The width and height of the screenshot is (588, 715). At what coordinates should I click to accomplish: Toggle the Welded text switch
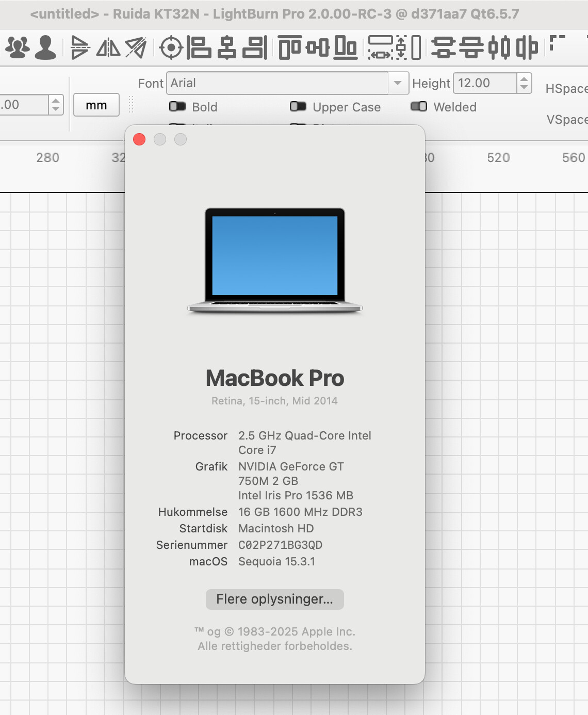click(419, 106)
